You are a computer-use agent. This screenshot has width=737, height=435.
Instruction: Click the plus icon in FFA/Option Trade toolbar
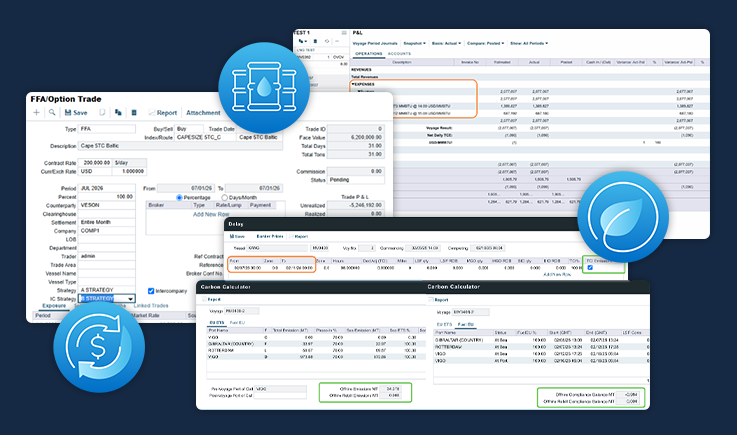[36, 112]
